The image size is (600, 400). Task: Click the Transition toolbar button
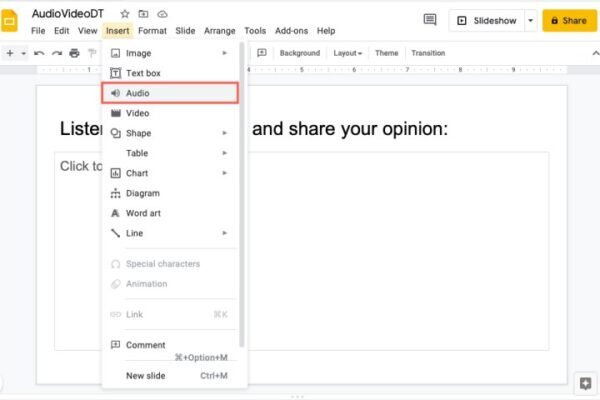point(428,53)
